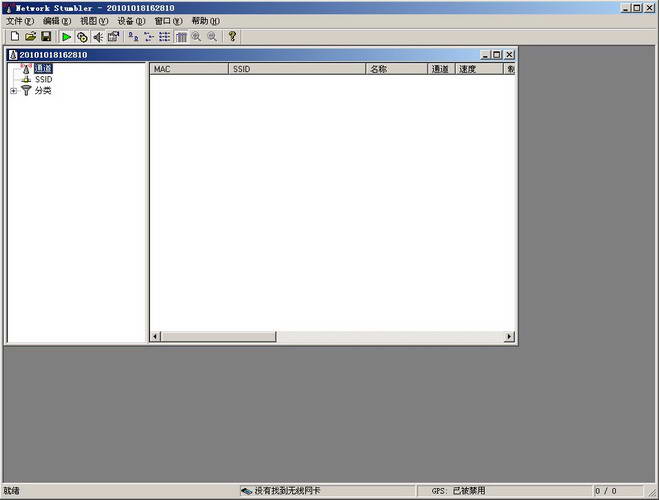Image resolution: width=659 pixels, height=500 pixels.
Task: Switch to list view in the toolbar
Action: coord(164,37)
